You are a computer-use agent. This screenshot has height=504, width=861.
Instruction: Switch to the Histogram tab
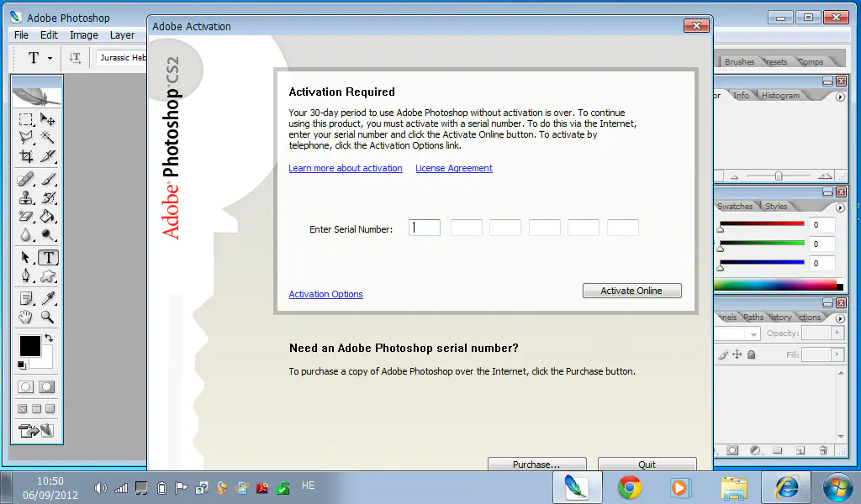pos(780,96)
